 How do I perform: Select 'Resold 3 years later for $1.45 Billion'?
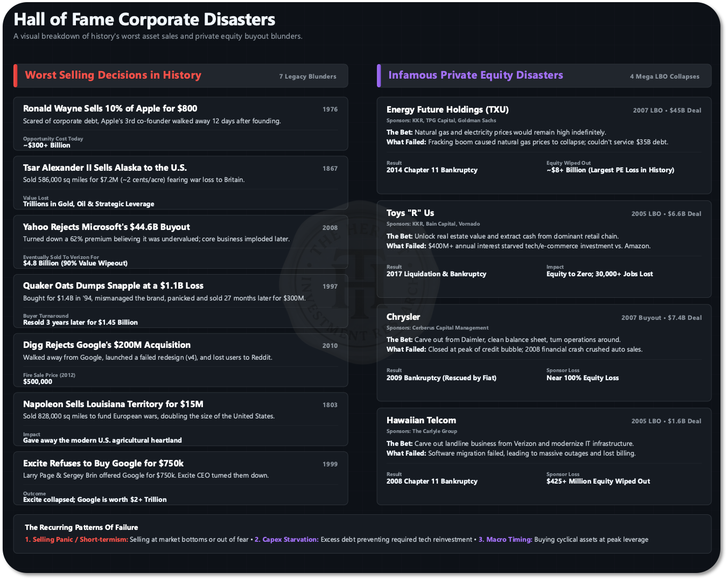pos(80,323)
